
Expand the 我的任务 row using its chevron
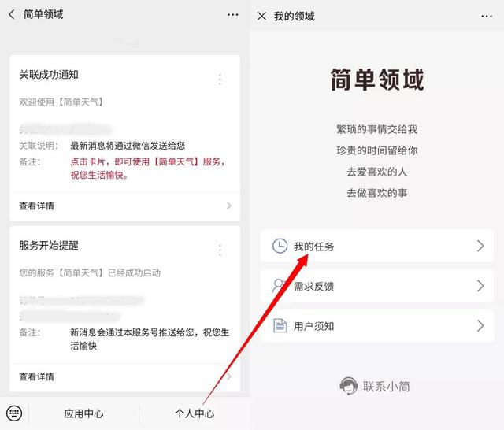(480, 247)
